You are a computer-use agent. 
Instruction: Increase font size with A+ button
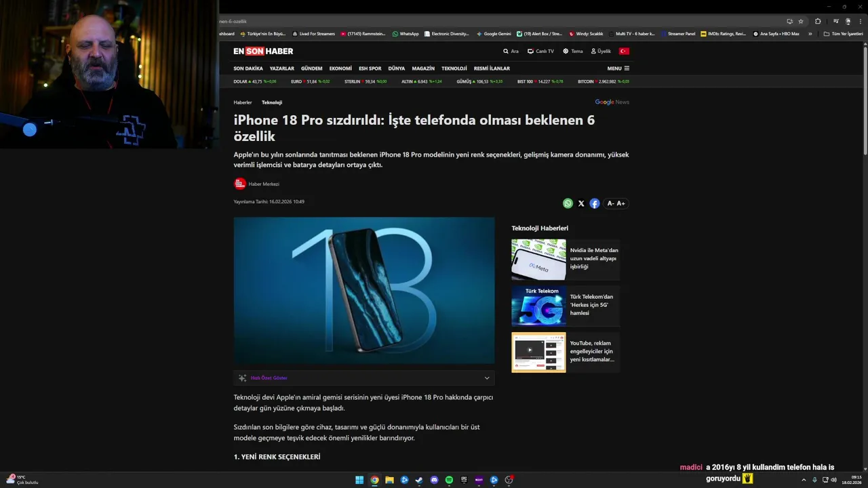pyautogui.click(x=620, y=203)
